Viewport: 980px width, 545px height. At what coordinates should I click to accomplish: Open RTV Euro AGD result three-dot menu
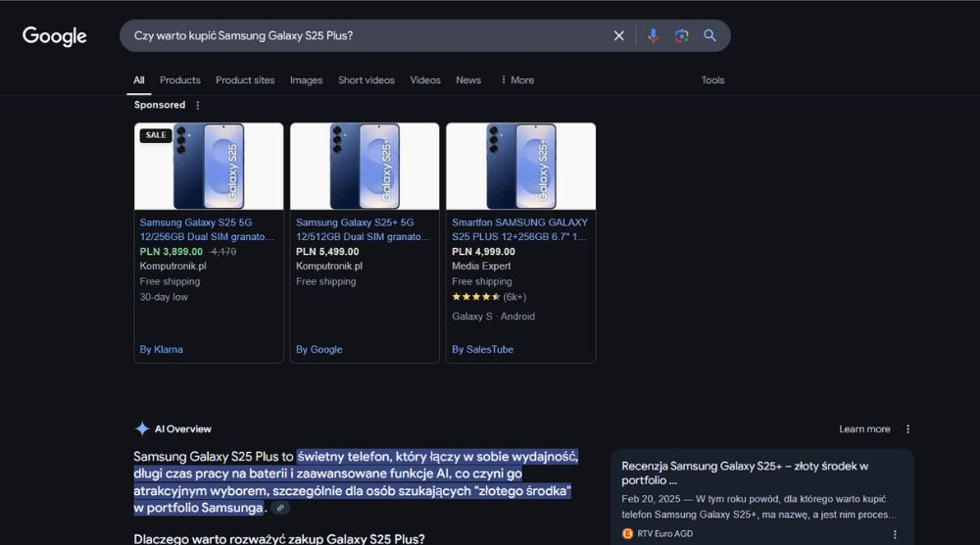click(895, 534)
